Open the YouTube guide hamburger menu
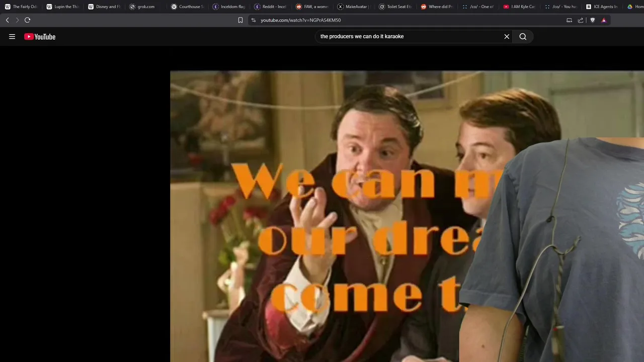 click(x=12, y=36)
